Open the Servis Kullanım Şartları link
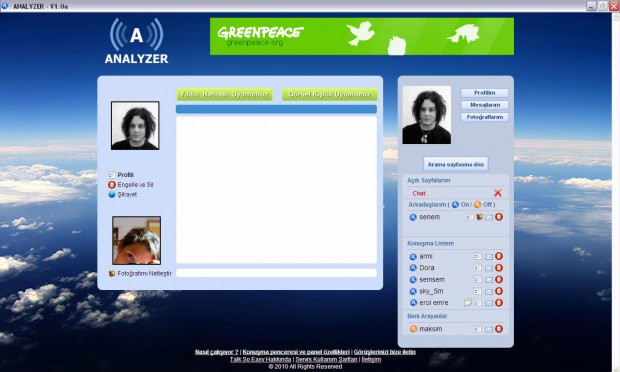Screen dimensions: 620x372 pos(326,359)
